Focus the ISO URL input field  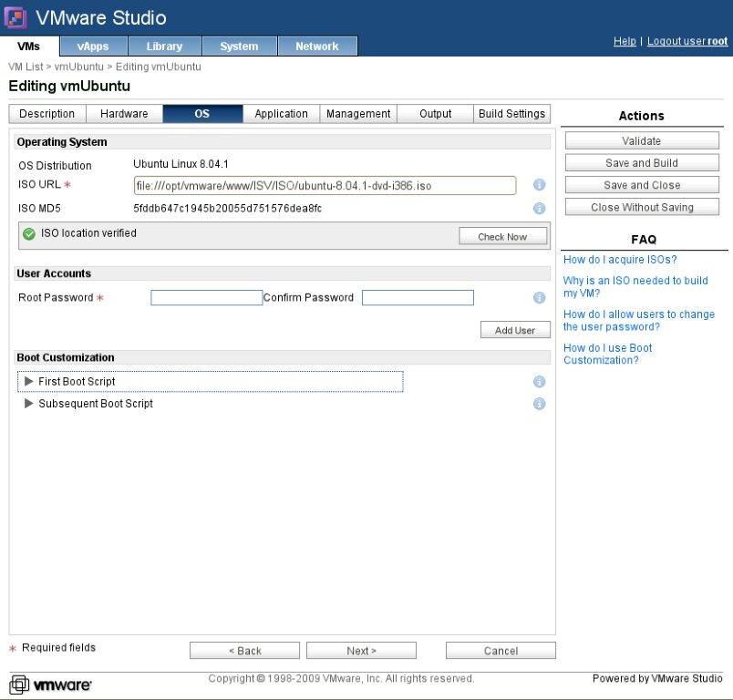click(x=325, y=186)
